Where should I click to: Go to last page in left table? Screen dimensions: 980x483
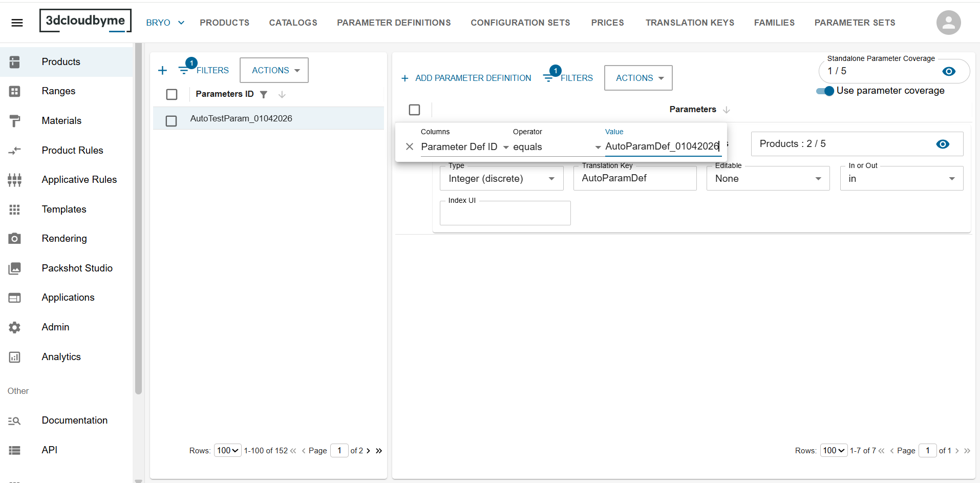379,451
